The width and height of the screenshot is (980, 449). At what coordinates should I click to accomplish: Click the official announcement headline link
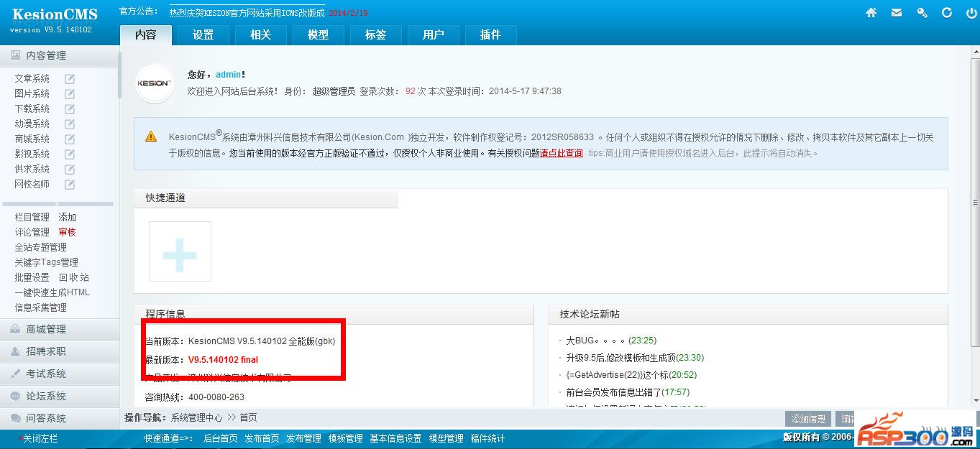[247, 13]
